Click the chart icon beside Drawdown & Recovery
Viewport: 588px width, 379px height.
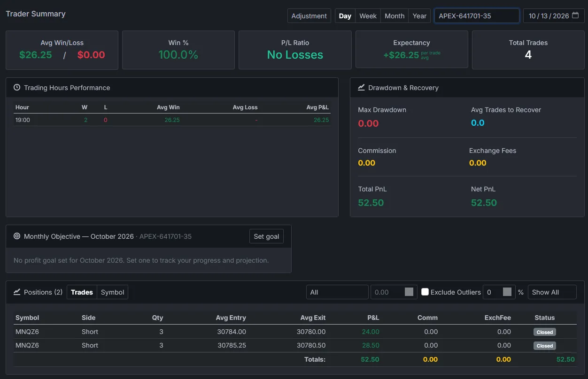point(361,87)
